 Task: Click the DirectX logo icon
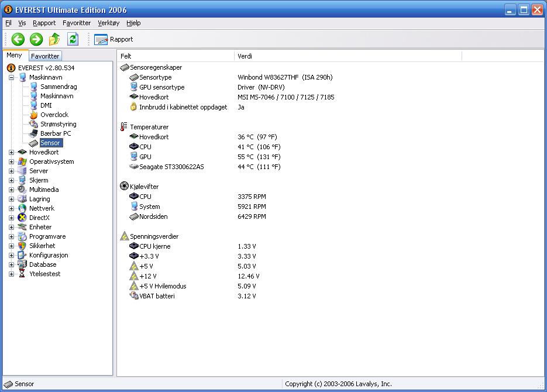(x=22, y=218)
